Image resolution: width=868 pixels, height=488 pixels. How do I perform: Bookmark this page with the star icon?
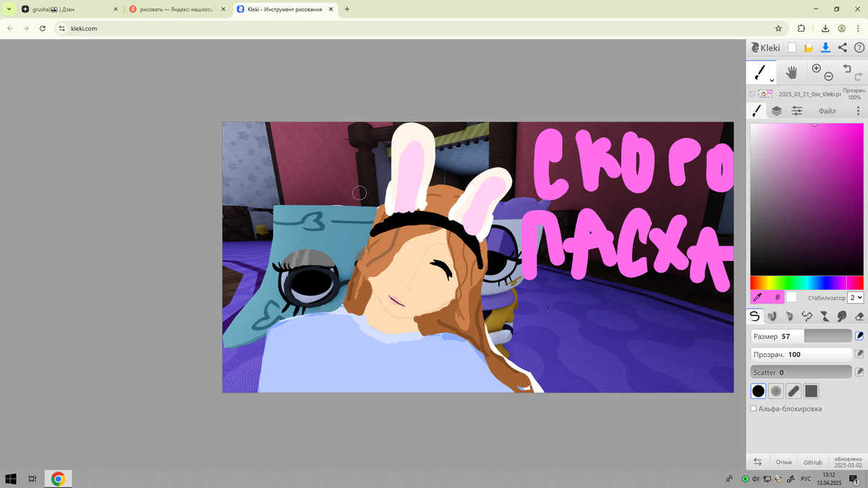(778, 28)
